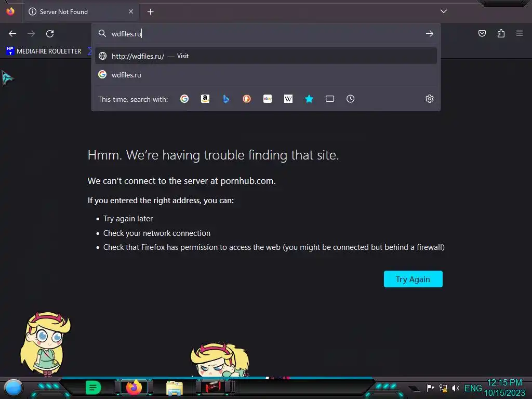Open the volume speaker tray icon
This screenshot has height=399, width=532.
455,388
